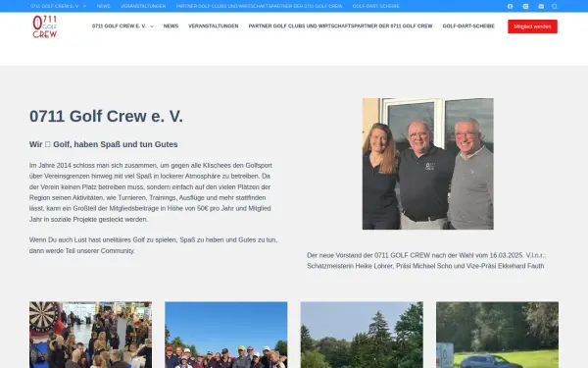Select Partner Golf Clubs und Wirtschaftspartner main menu item
This screenshot has width=588, height=368.
pos(340,26)
